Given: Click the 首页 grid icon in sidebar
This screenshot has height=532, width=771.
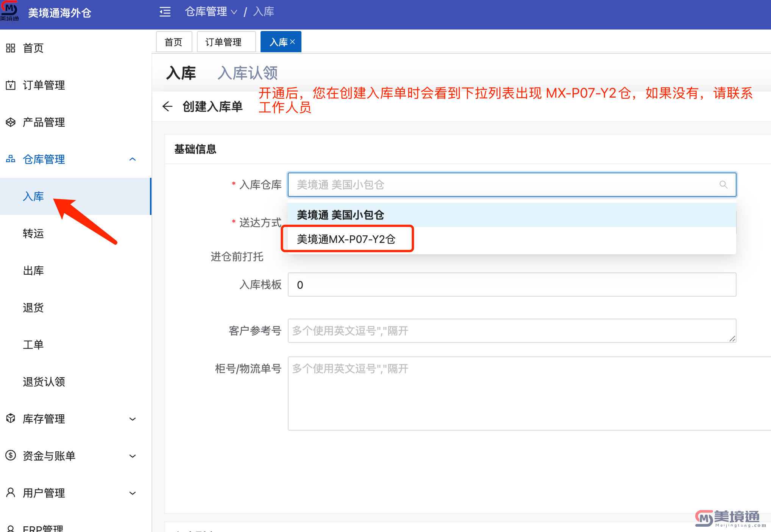Looking at the screenshot, I should click(11, 48).
